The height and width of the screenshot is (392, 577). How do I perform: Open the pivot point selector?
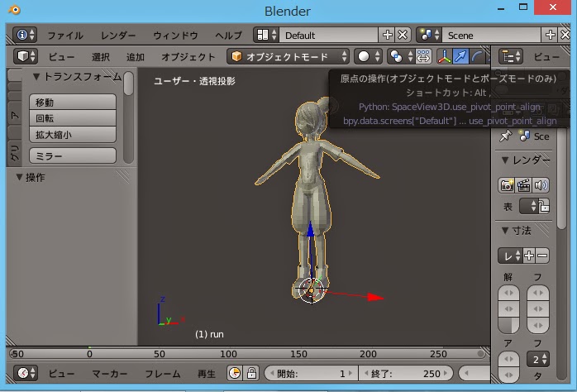coord(400,56)
